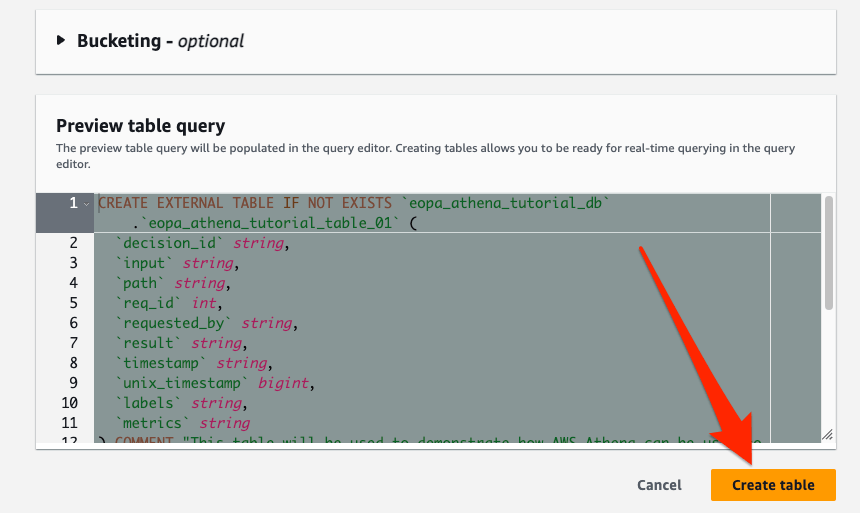The height and width of the screenshot is (513, 860).
Task: Click the `input` string line
Action: tap(177, 263)
